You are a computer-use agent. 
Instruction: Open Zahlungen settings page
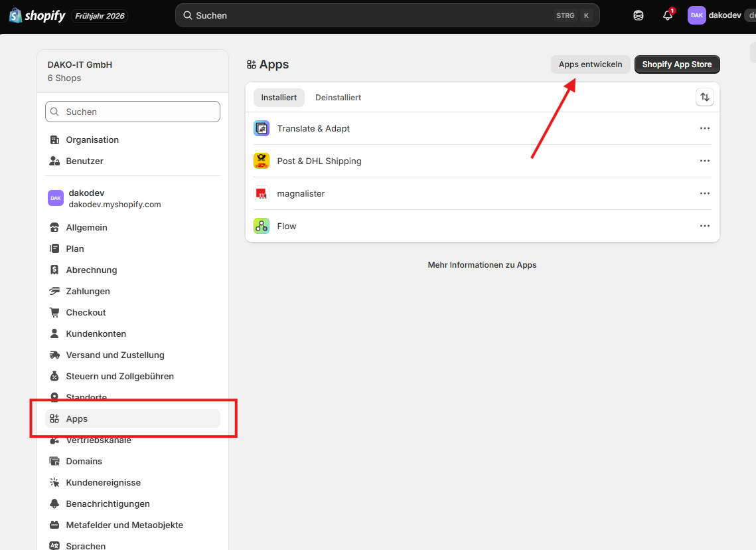[x=133, y=291]
